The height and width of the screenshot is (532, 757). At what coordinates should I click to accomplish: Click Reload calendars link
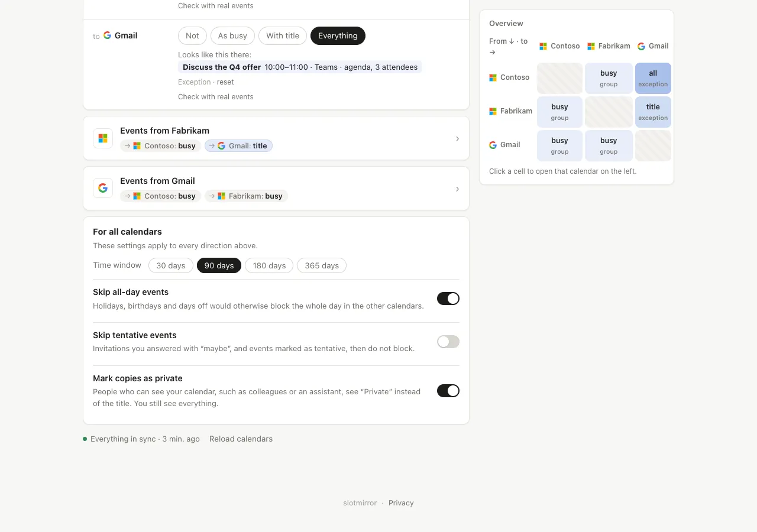click(x=241, y=439)
